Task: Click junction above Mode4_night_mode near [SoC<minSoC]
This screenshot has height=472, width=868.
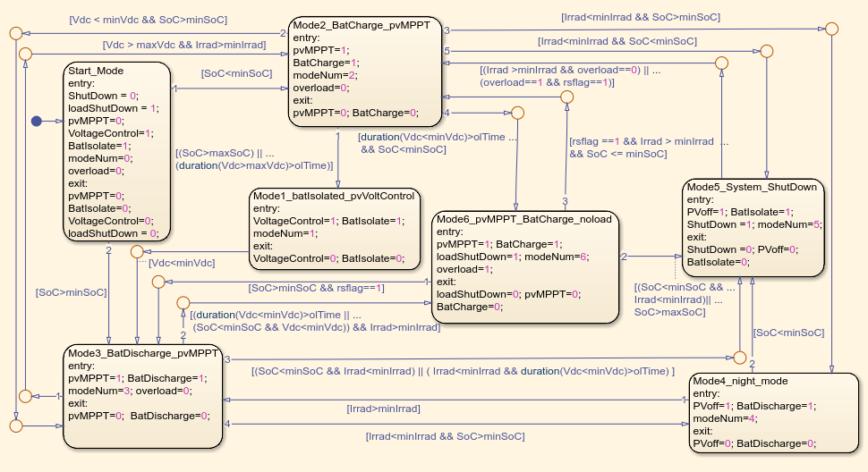Action: (x=739, y=357)
